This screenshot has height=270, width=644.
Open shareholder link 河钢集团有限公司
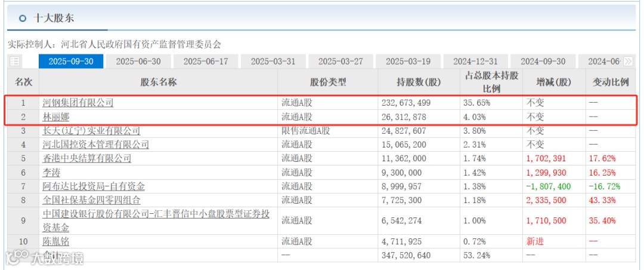78,103
